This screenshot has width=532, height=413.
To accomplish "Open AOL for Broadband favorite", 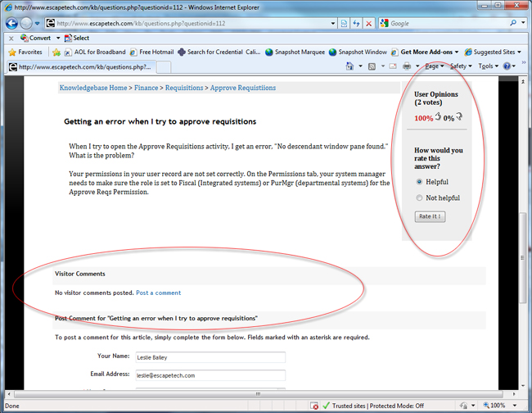I will pos(95,52).
